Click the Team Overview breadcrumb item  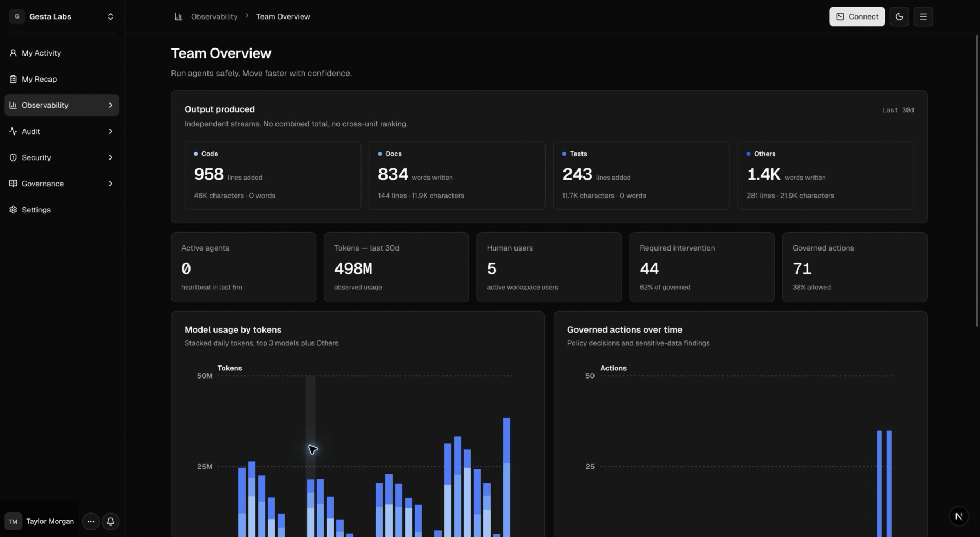(283, 16)
